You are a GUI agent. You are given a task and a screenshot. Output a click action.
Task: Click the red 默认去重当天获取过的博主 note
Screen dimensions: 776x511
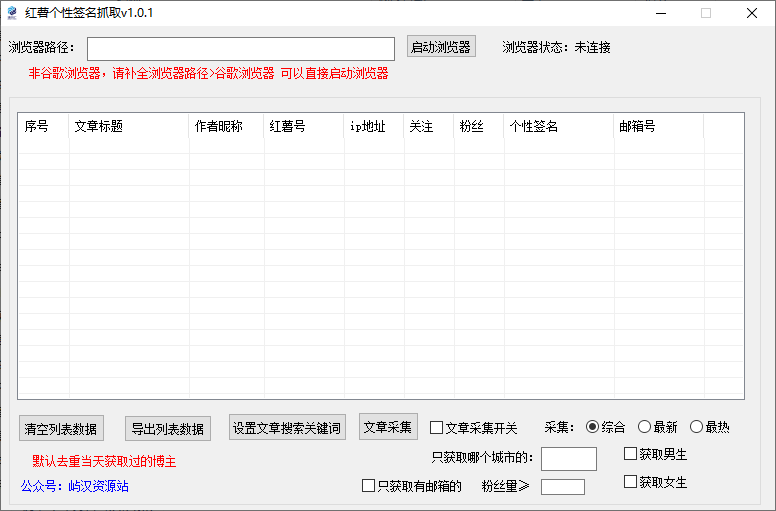(x=104, y=462)
